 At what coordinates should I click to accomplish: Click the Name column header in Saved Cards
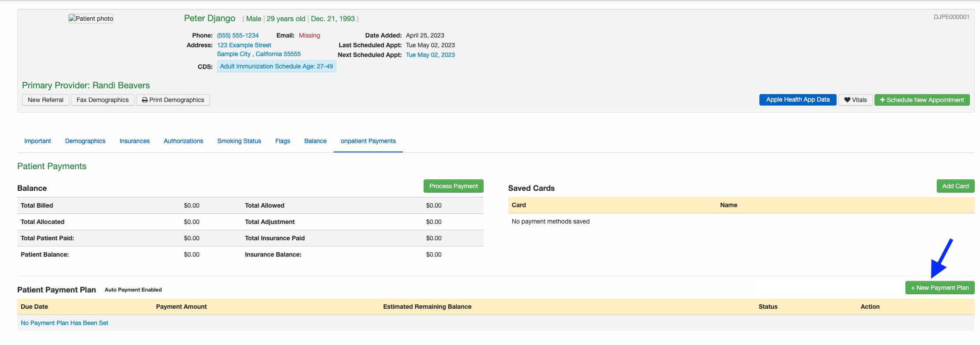click(x=729, y=205)
